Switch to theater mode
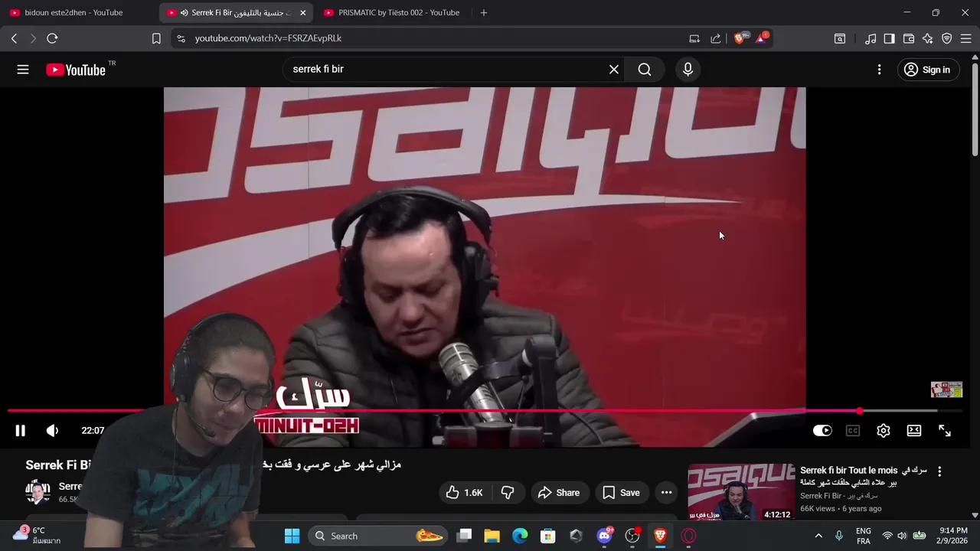The image size is (980, 551). (914, 431)
